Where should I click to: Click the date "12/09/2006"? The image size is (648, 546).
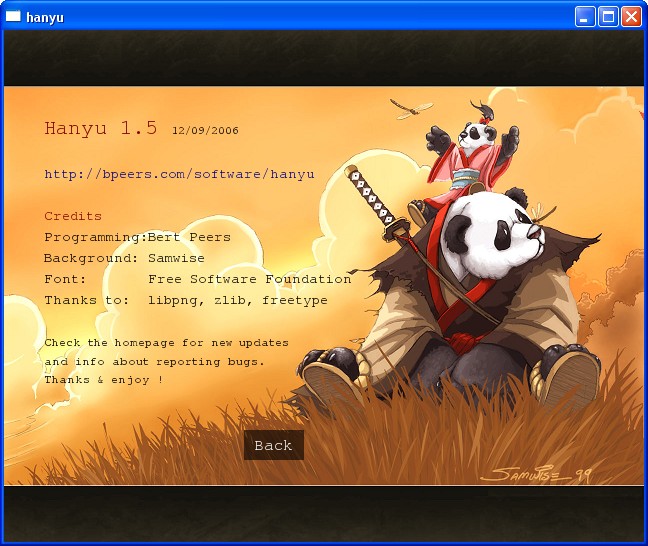205,131
